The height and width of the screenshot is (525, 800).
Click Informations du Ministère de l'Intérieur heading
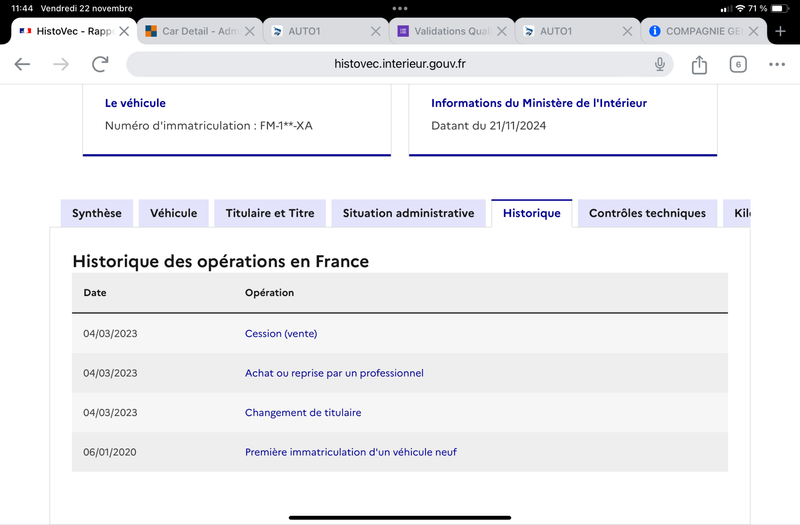(x=539, y=103)
